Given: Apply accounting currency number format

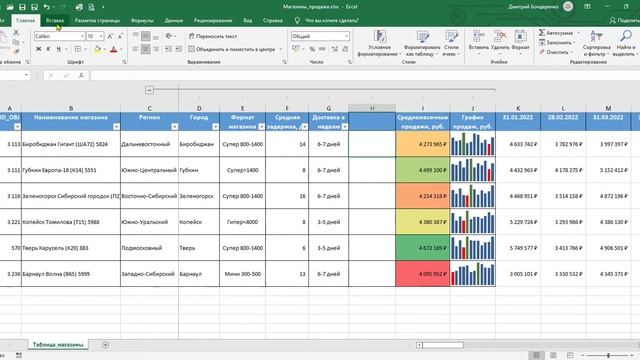Looking at the screenshot, I should [296, 49].
